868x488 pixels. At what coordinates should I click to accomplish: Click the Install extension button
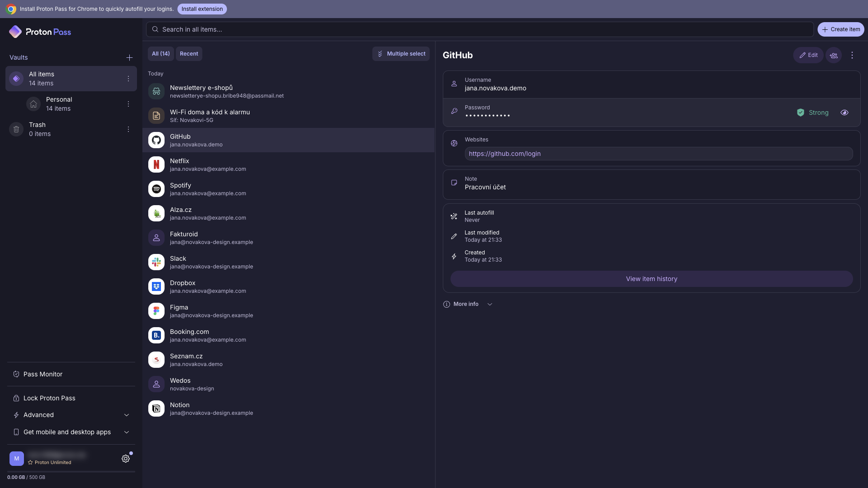202,9
